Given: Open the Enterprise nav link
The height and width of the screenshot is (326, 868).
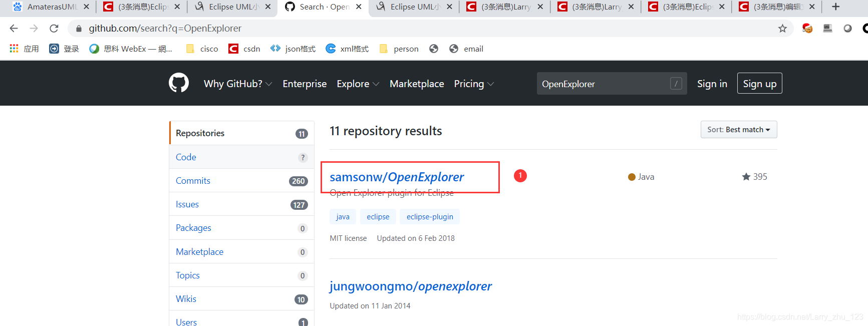Looking at the screenshot, I should click(x=305, y=84).
